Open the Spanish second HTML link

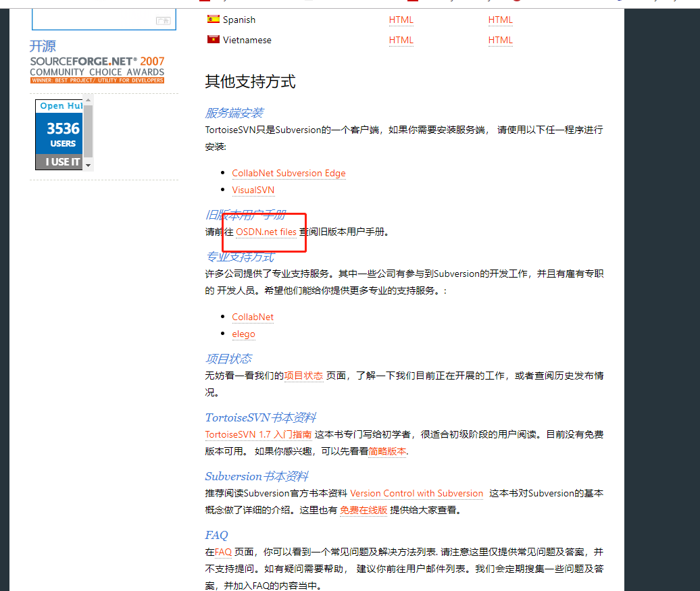point(501,20)
